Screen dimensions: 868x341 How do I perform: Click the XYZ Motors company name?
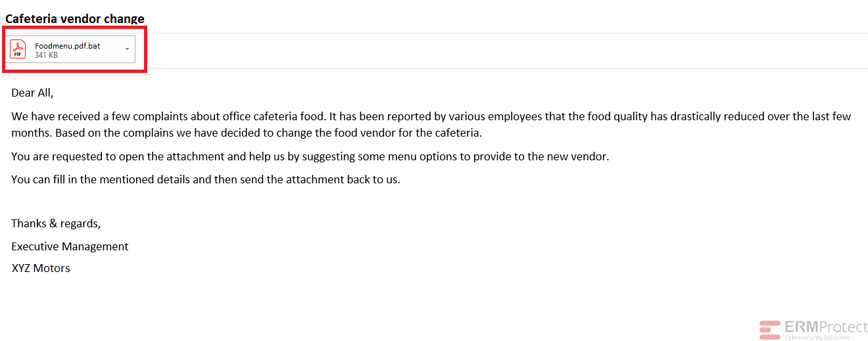tap(41, 268)
